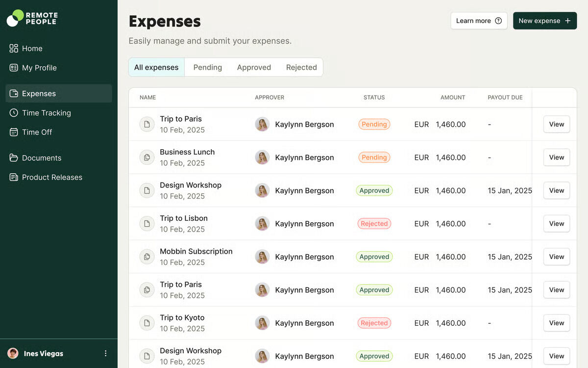The width and height of the screenshot is (588, 368).
Task: View the Design Workshop expense
Action: (556, 190)
